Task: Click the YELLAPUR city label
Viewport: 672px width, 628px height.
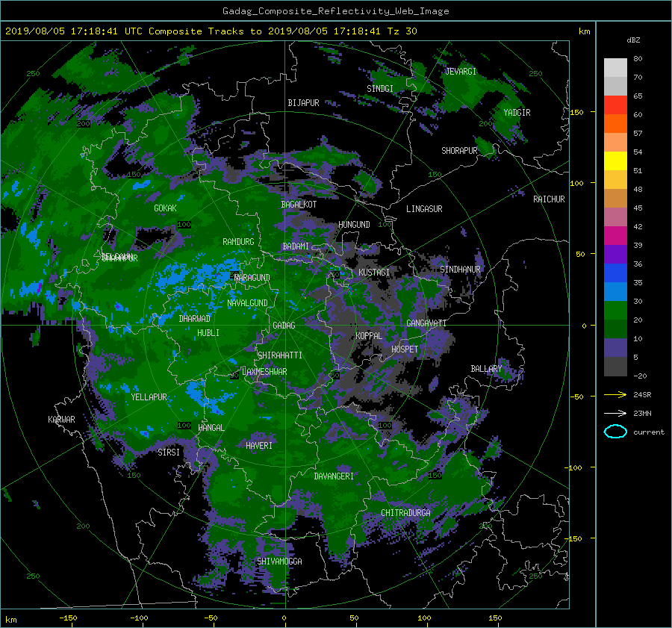Action: click(149, 397)
